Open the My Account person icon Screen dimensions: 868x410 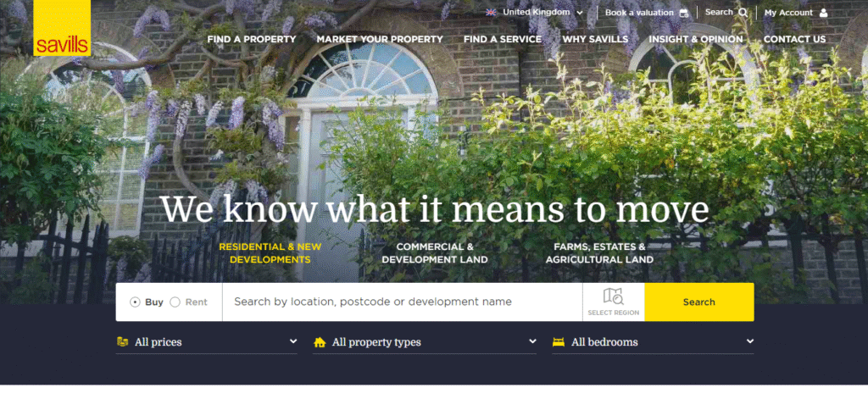[x=824, y=13]
